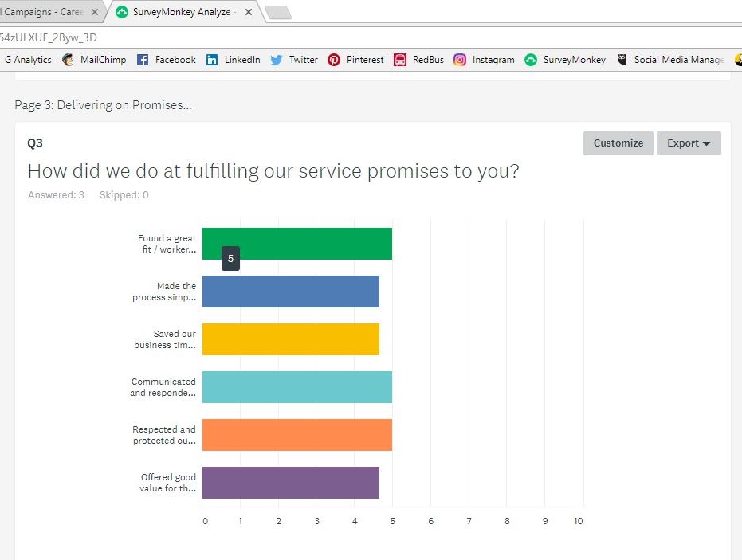Open the MailChimp bookmark icon
This screenshot has width=742, height=560.
69,60
